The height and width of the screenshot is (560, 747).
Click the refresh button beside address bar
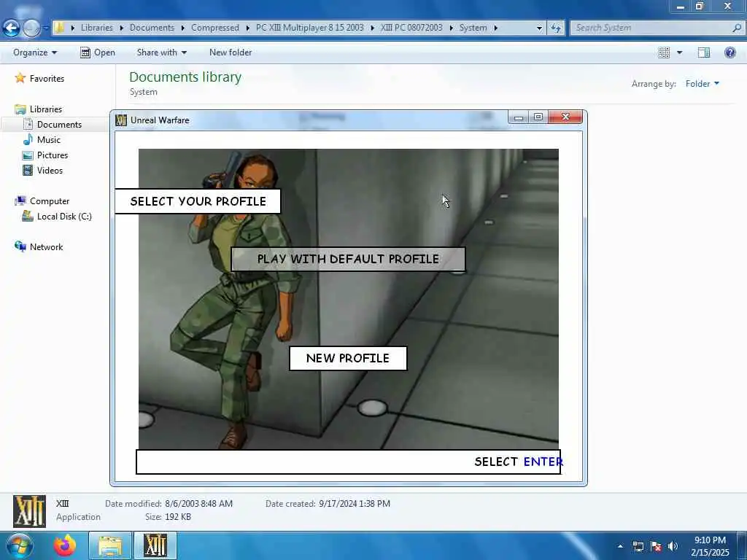[x=556, y=28]
